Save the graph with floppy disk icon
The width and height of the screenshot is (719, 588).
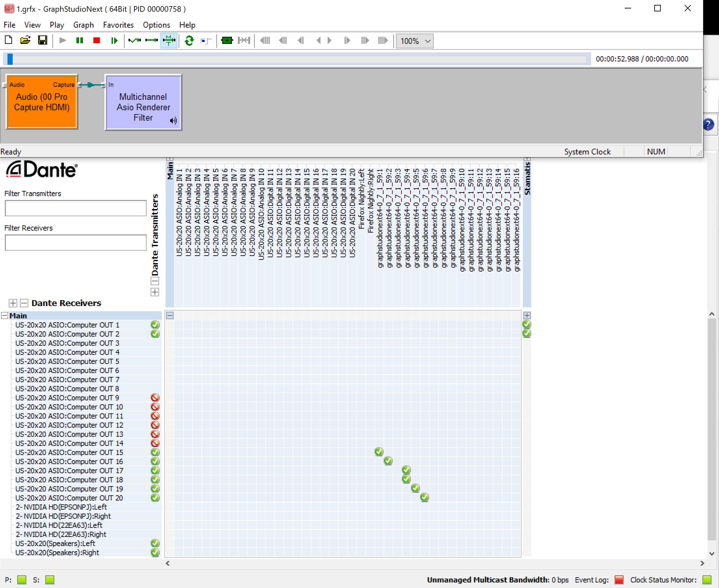pyautogui.click(x=42, y=41)
